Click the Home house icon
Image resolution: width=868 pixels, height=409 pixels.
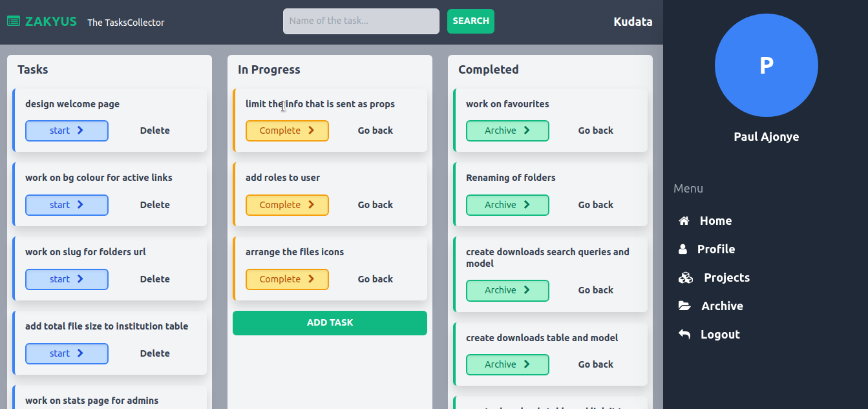point(684,221)
